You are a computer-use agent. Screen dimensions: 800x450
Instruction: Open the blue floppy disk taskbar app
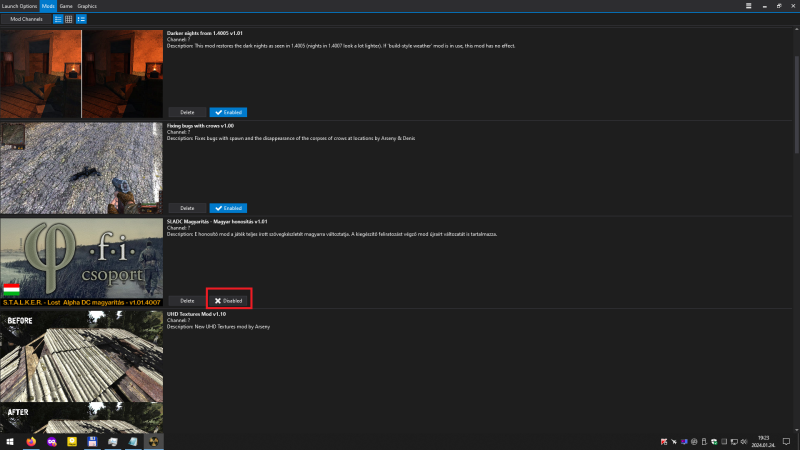[92, 442]
